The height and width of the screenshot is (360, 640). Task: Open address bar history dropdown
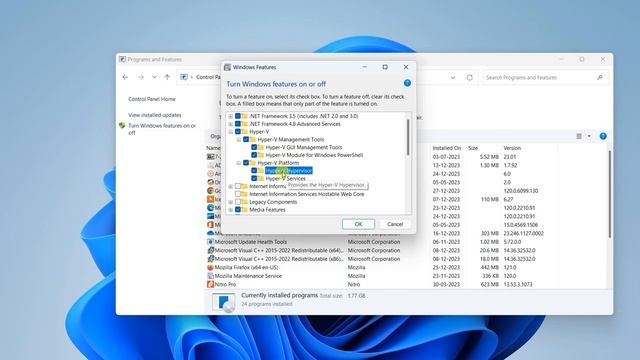(x=453, y=78)
